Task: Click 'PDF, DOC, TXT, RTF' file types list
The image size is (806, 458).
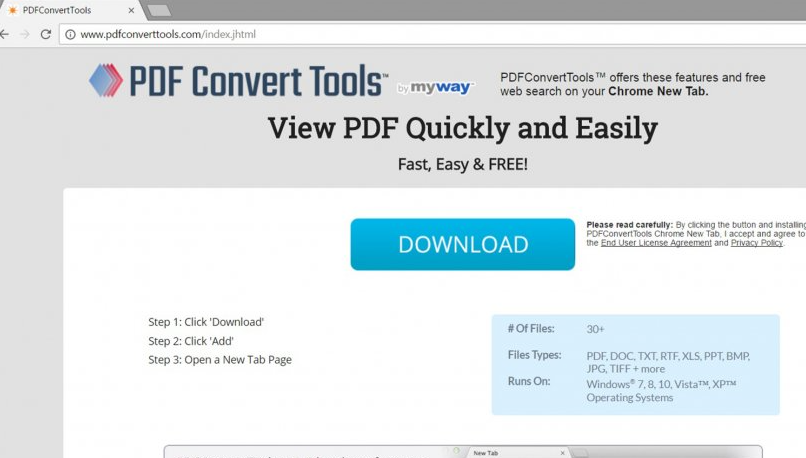Action: [x=668, y=362]
